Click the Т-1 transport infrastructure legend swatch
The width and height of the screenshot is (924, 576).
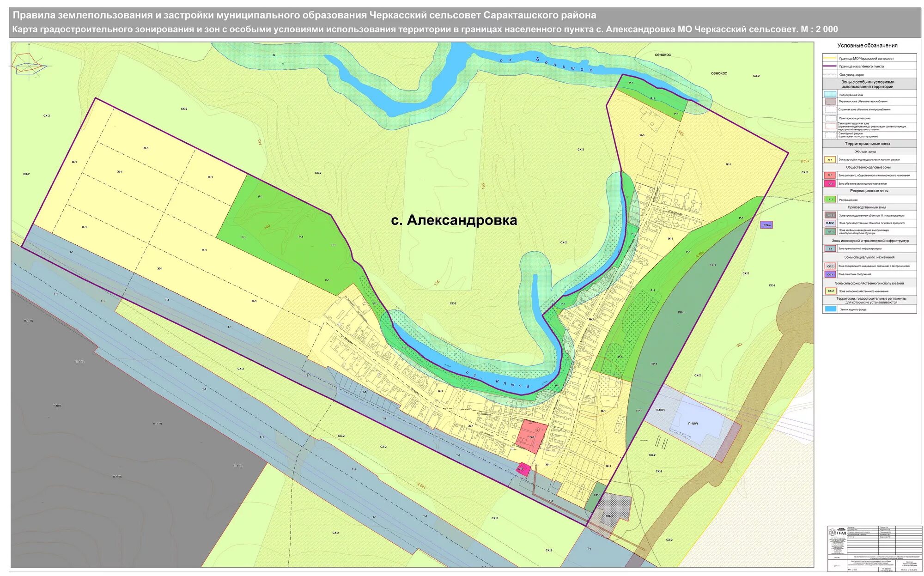click(x=830, y=249)
